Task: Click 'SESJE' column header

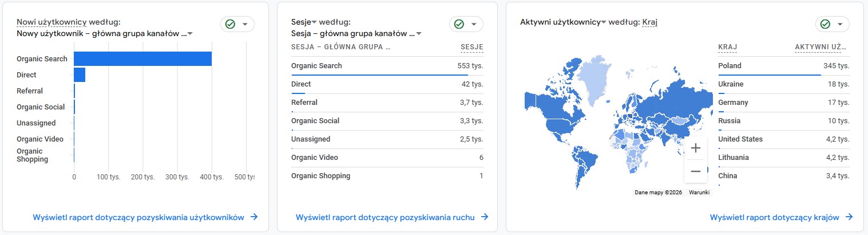Action: [472, 47]
